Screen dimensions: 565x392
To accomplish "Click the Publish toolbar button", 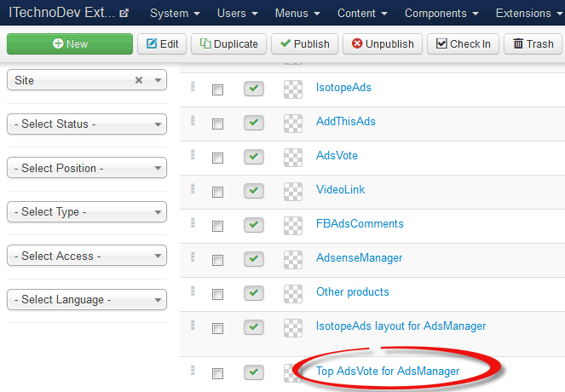I will (x=304, y=44).
